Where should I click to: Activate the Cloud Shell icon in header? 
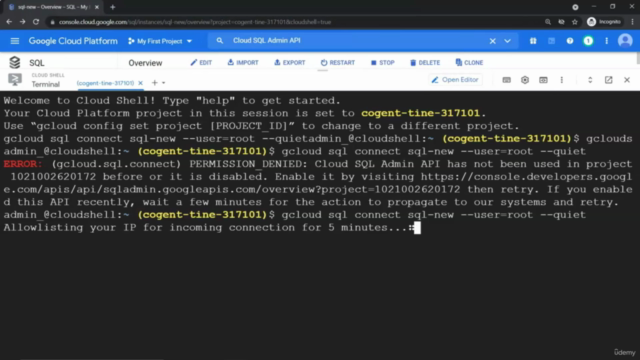click(551, 41)
